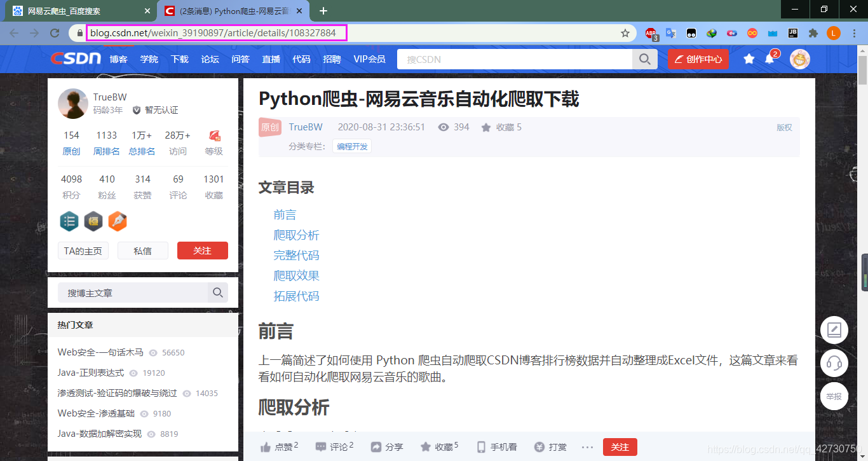Viewport: 868px width, 461px height.
Task: Open the JB extension icon
Action: [x=793, y=33]
